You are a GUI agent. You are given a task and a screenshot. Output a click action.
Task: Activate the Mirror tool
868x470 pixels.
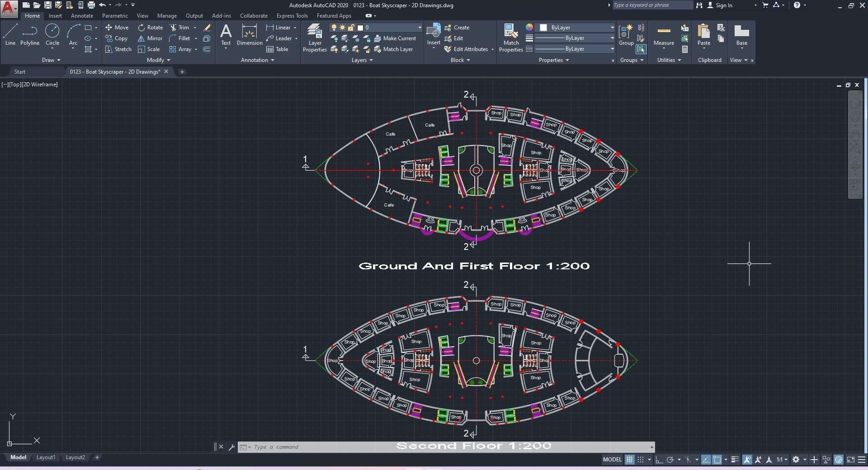[x=150, y=38]
